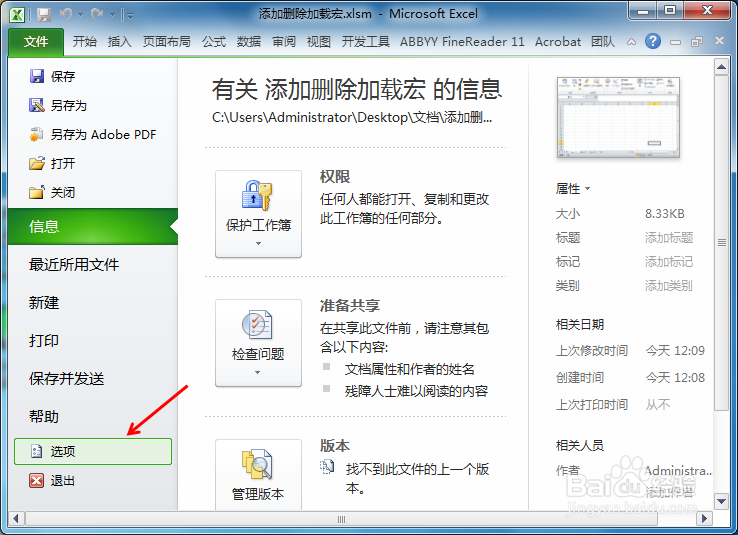Open the blue Help question mark icon
Viewport: 738px width, 535px height.
(653, 41)
